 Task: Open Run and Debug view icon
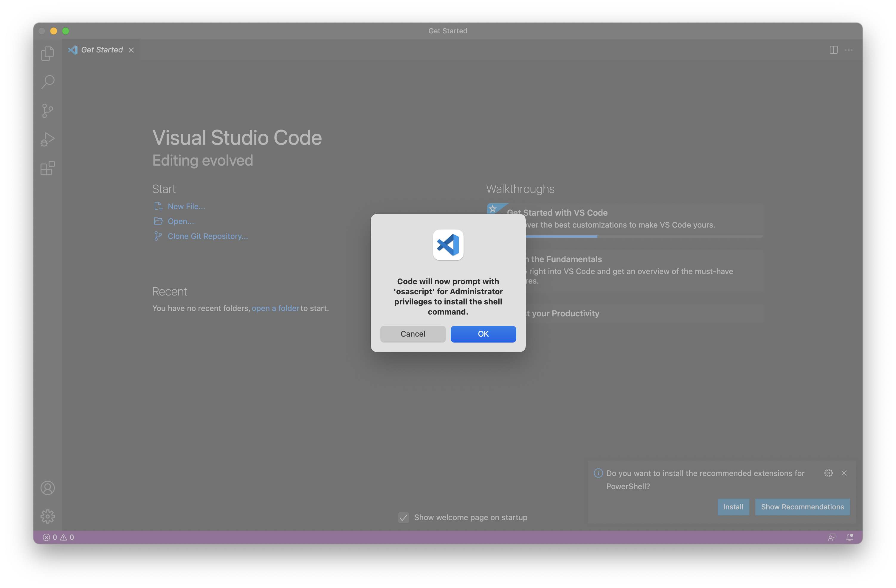coord(47,139)
